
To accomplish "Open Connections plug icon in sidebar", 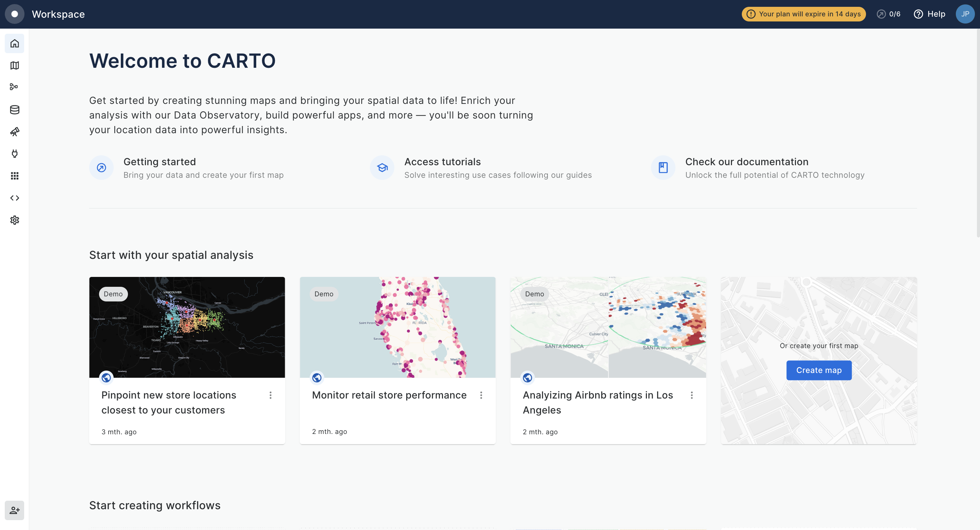I will point(14,154).
